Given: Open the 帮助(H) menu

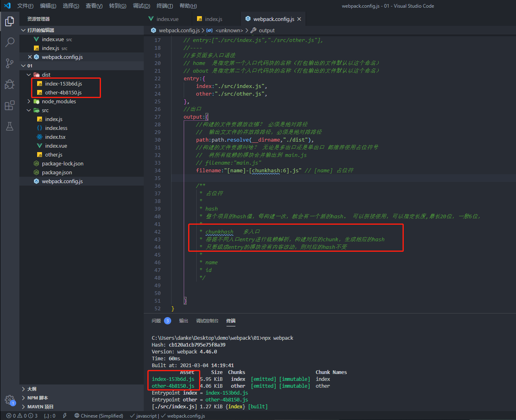Looking at the screenshot, I should (x=188, y=6).
